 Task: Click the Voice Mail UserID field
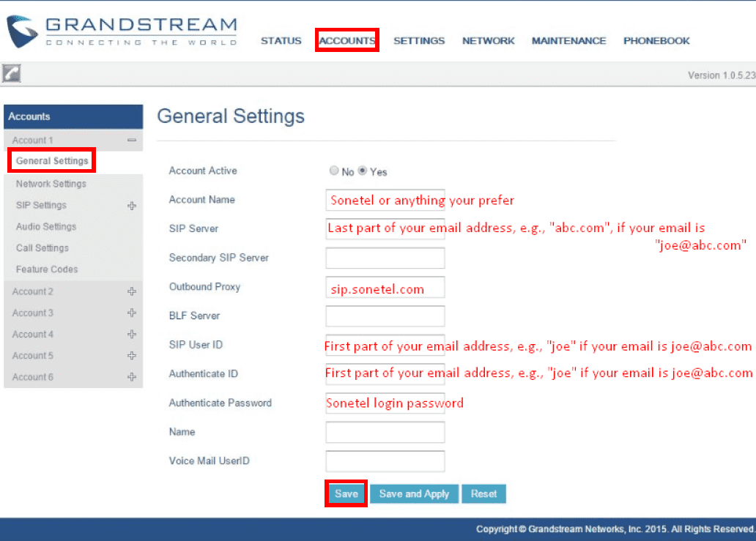(385, 461)
